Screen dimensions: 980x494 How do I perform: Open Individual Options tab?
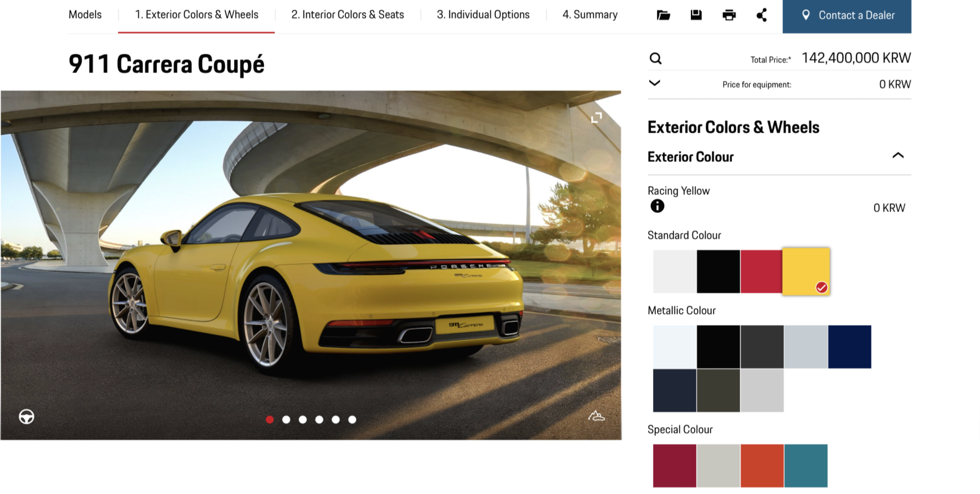coord(483,15)
